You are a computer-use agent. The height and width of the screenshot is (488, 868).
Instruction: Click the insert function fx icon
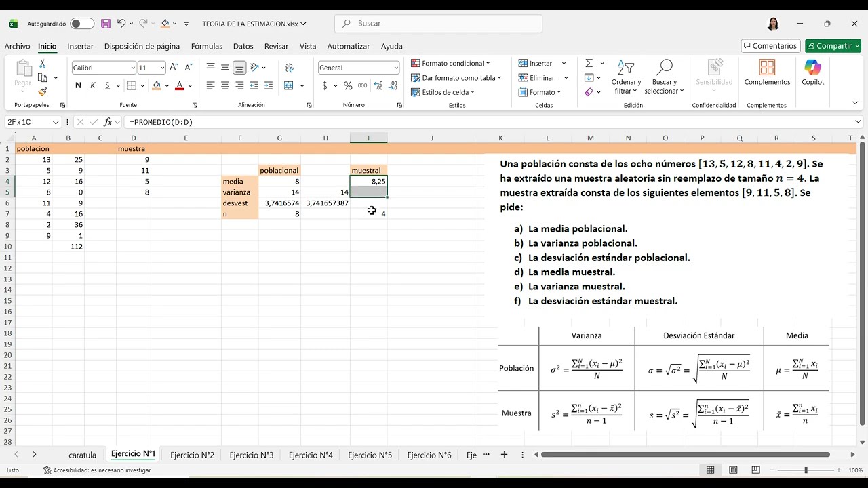coord(108,122)
